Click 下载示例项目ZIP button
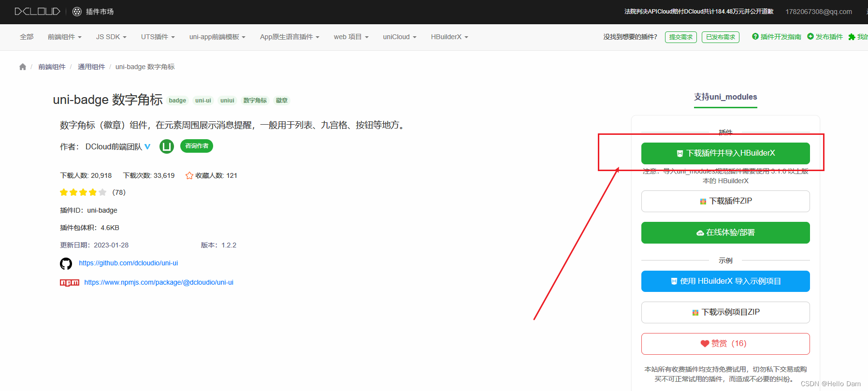Image resolution: width=868 pixels, height=391 pixels. 725,312
